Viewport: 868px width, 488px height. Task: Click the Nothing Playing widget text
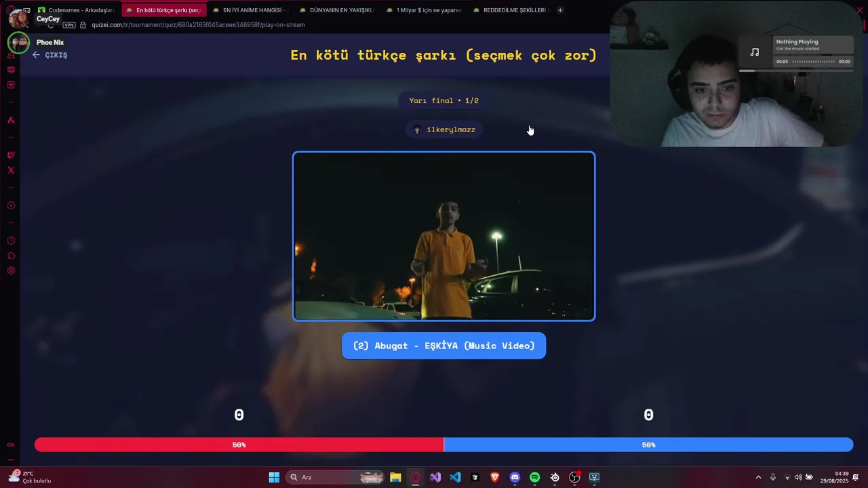(797, 42)
